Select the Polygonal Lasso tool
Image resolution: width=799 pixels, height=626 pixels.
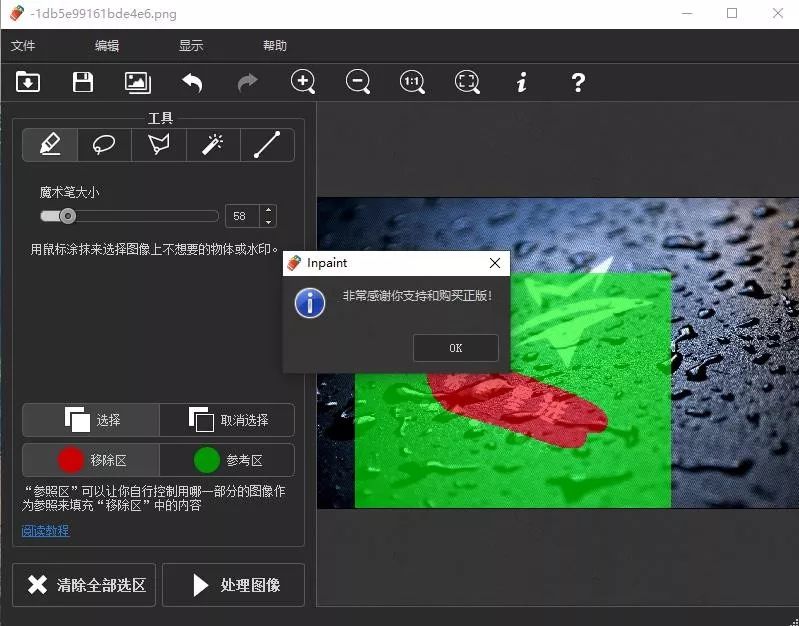pyautogui.click(x=158, y=145)
